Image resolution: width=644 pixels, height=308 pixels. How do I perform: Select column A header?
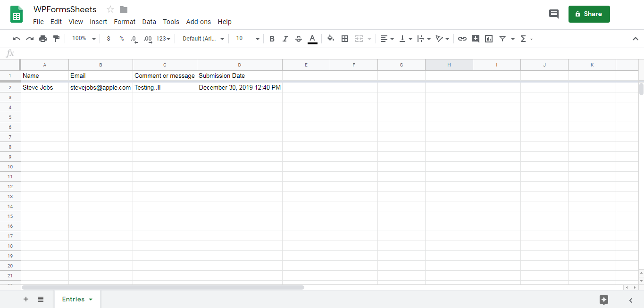coord(45,65)
